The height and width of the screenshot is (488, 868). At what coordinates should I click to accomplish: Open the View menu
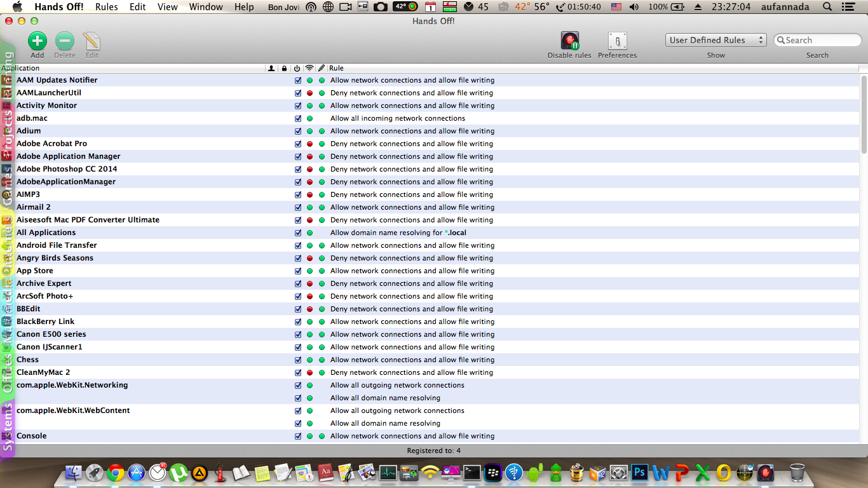point(168,7)
